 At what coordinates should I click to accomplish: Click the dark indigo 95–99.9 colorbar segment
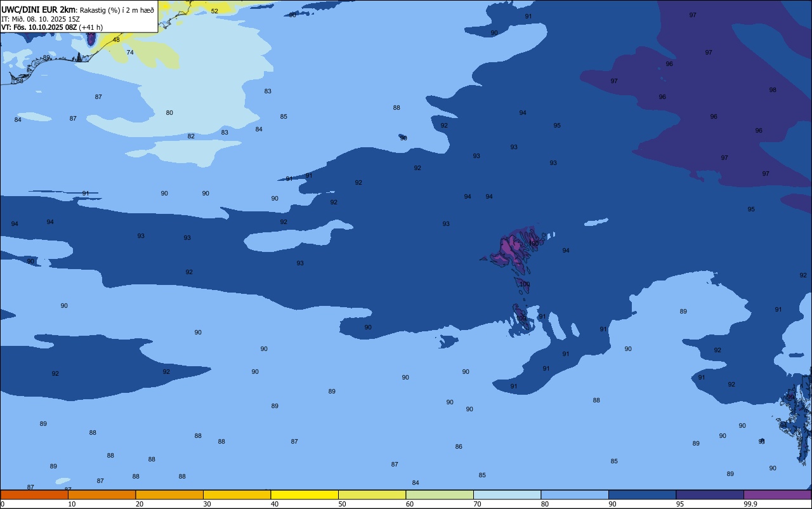(710, 494)
